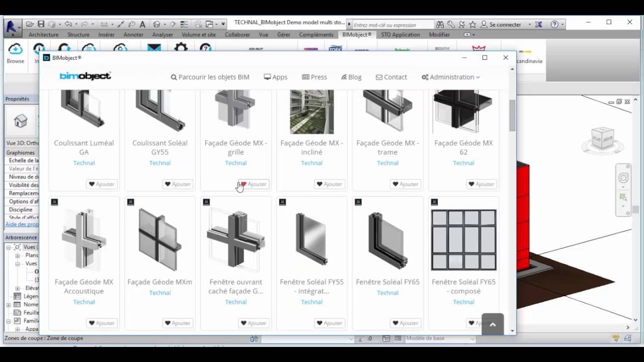Collapse the top Vues tree node

click(x=9, y=247)
